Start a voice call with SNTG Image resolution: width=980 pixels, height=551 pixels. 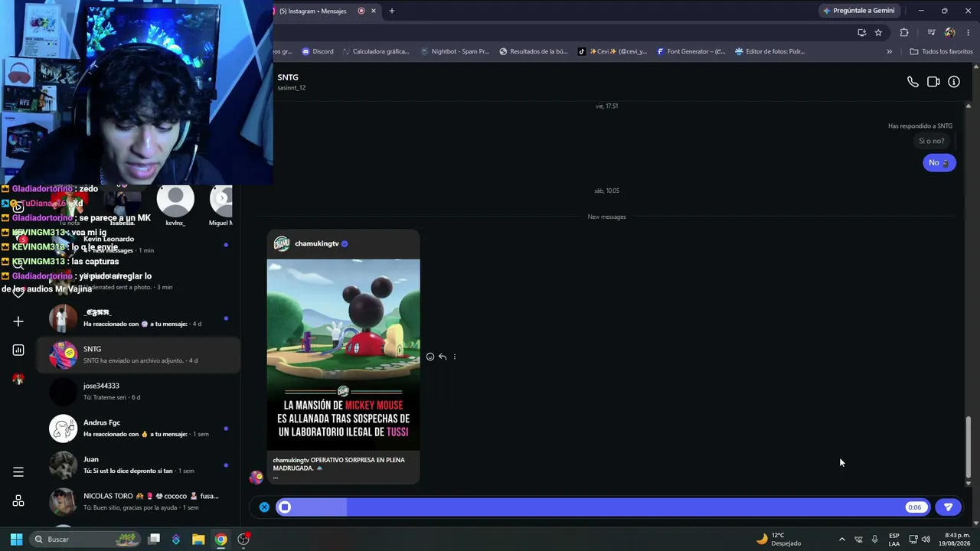click(x=913, y=82)
